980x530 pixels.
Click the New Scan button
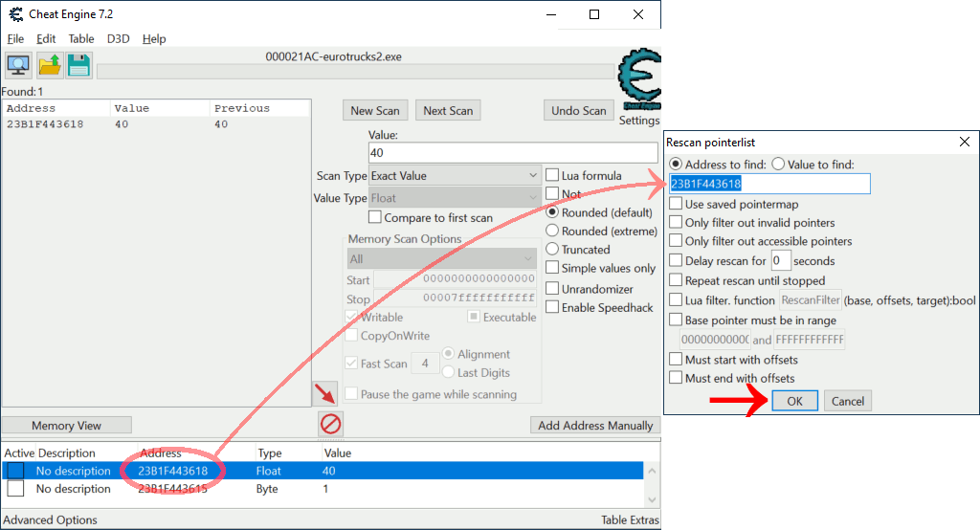[x=375, y=111]
